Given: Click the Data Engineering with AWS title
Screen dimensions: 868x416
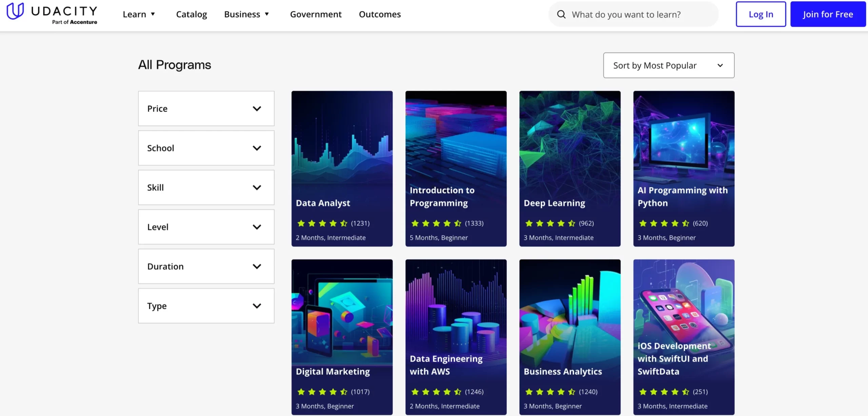Looking at the screenshot, I should click(446, 365).
